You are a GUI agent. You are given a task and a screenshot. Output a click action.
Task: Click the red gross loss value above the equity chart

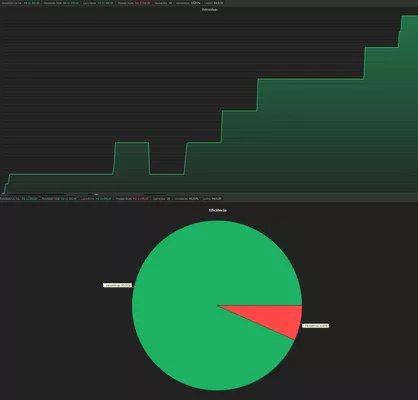143,3
